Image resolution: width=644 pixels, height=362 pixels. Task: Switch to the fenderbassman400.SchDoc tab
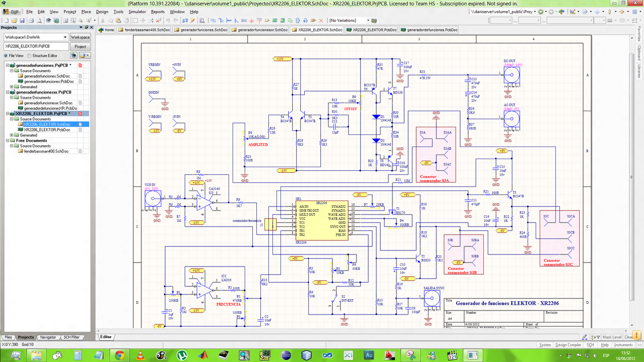144,30
